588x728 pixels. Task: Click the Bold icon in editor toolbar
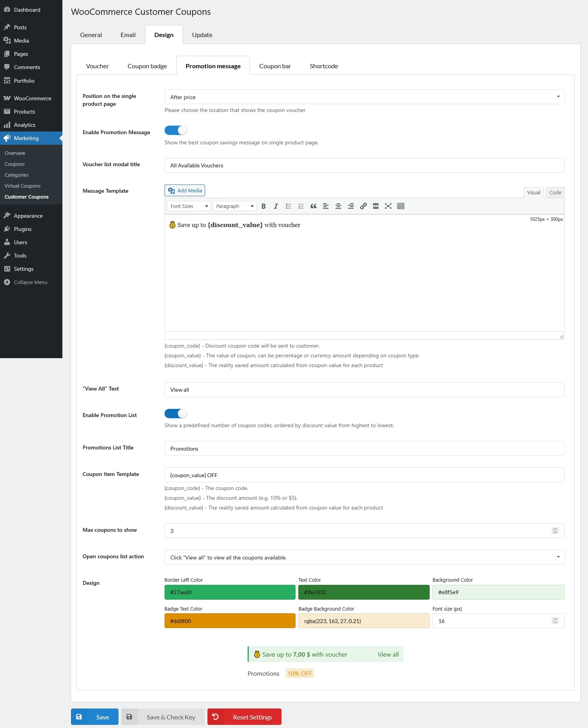(264, 206)
